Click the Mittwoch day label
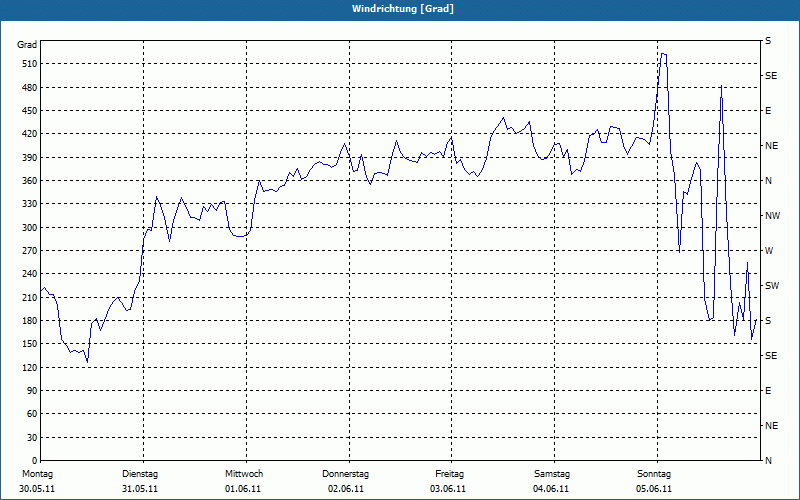The height and width of the screenshot is (500, 800). (x=244, y=474)
